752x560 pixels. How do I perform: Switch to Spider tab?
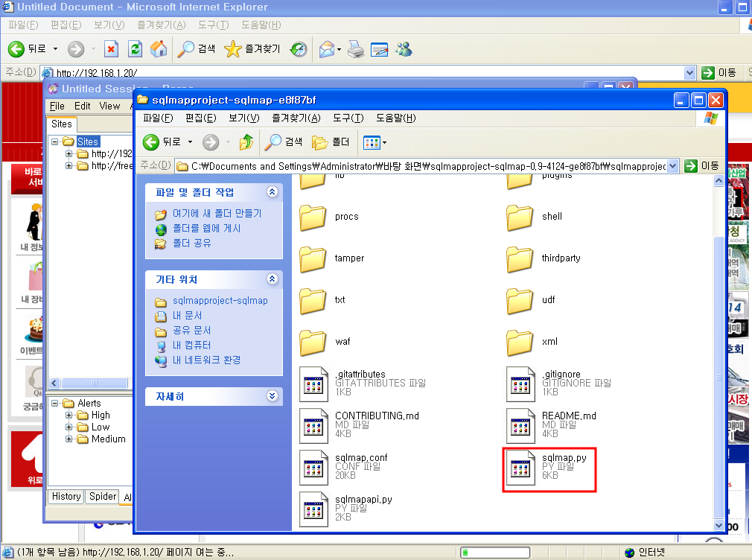(x=103, y=496)
